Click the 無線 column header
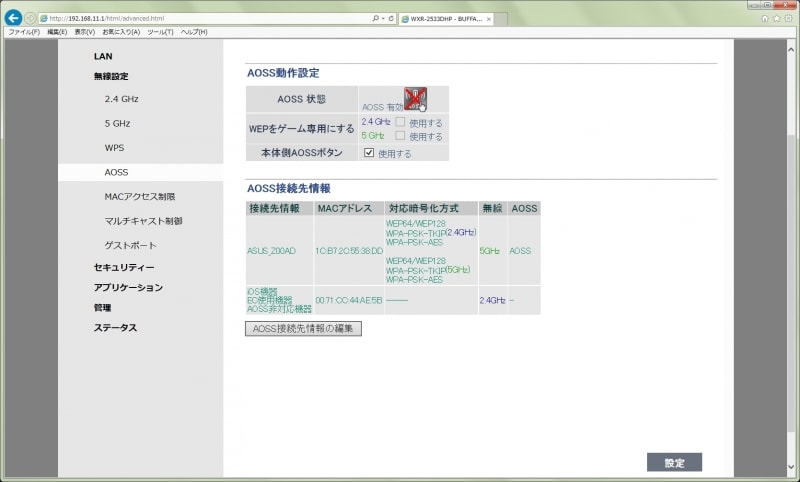800x482 pixels. pyautogui.click(x=492, y=208)
